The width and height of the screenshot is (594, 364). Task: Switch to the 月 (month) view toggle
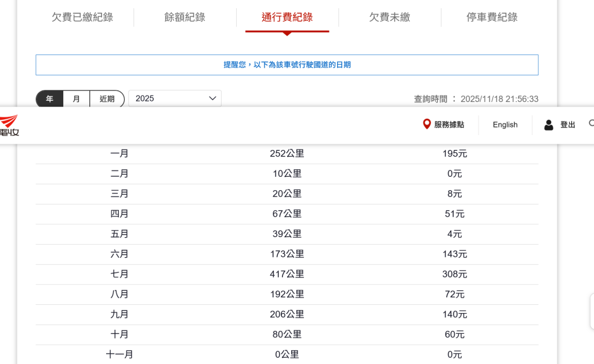tap(76, 99)
